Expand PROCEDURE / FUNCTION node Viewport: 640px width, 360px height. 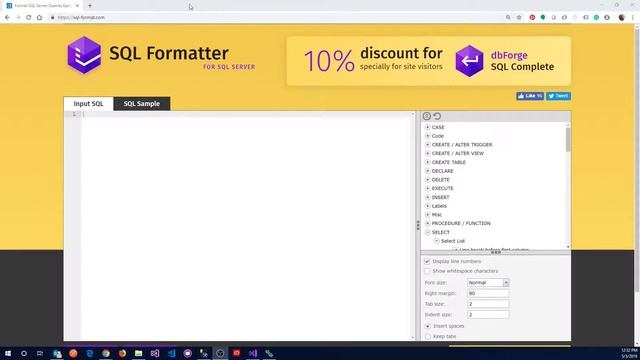(427, 223)
